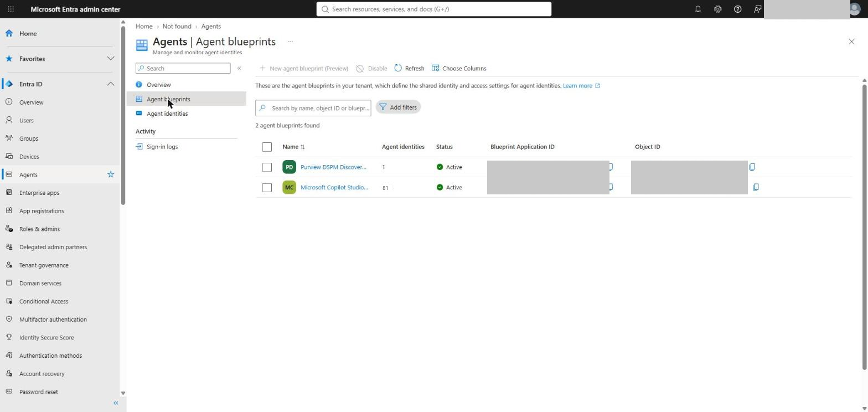Focus the global search resources box
The image size is (868, 412).
[434, 9]
